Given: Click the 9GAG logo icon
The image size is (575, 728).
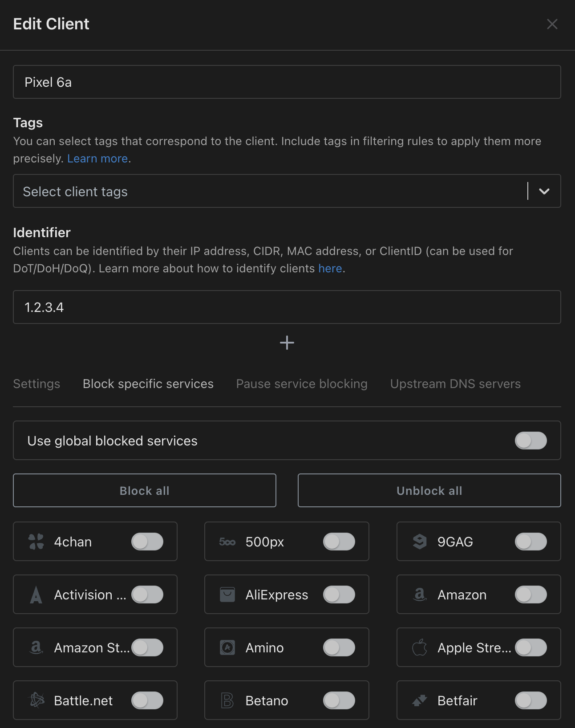Looking at the screenshot, I should coord(419,542).
